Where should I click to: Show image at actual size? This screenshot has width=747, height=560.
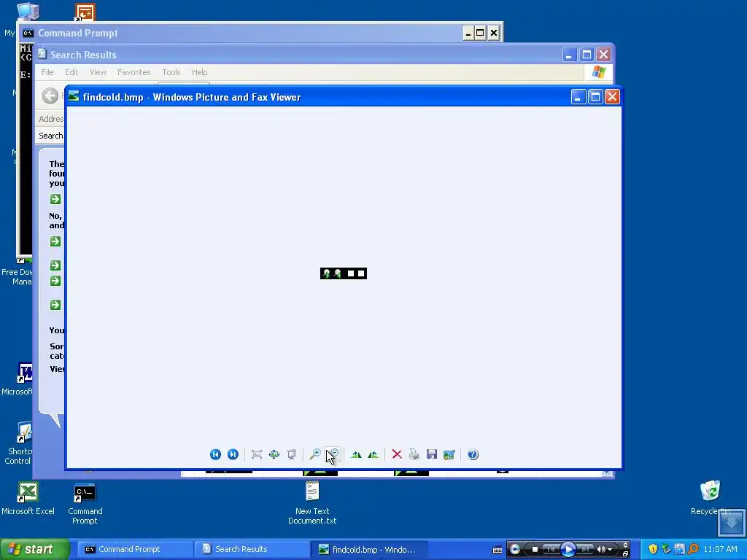point(274,454)
